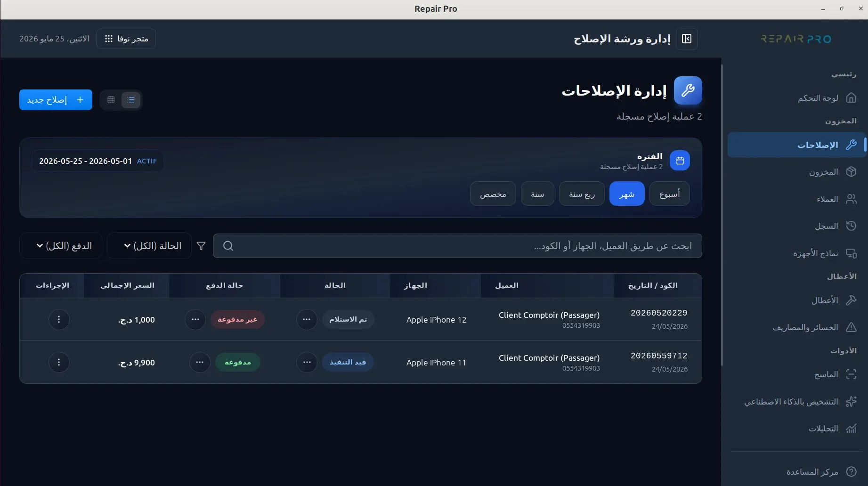
Task: Switch to grid view
Action: click(x=111, y=100)
